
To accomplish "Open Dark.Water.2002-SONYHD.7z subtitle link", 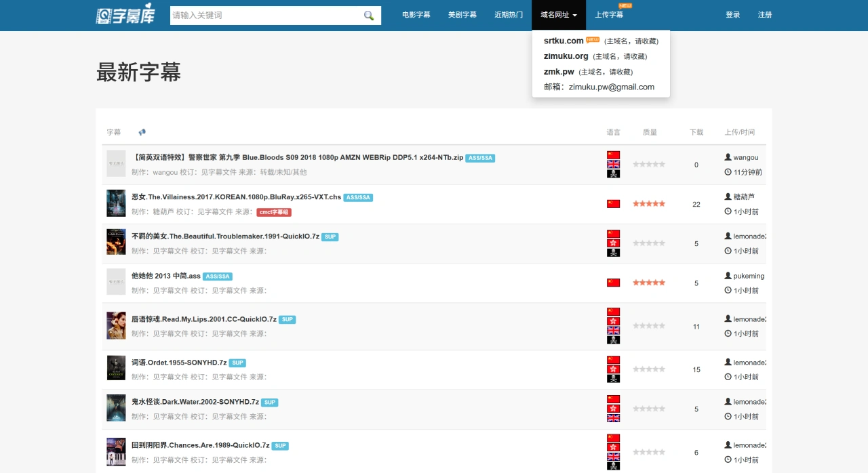I will point(195,402).
